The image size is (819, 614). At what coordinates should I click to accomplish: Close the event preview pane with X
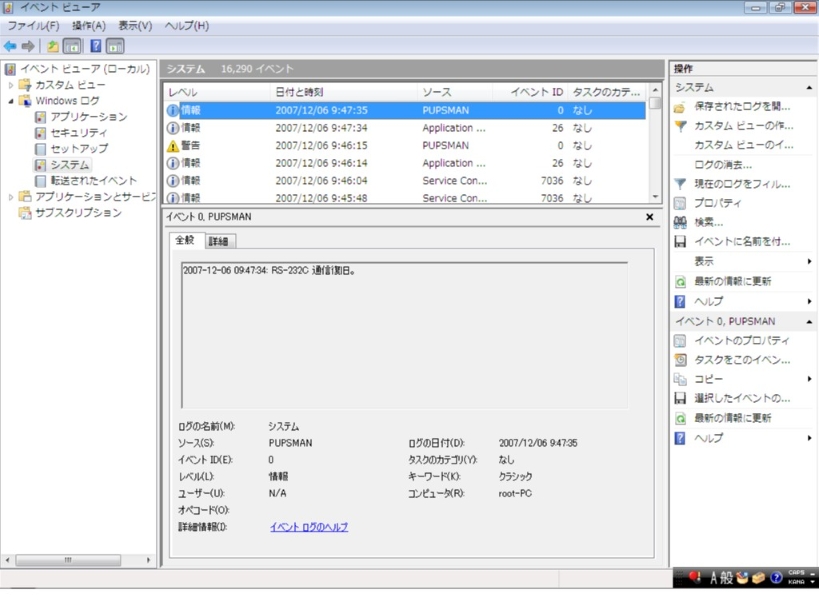(649, 216)
